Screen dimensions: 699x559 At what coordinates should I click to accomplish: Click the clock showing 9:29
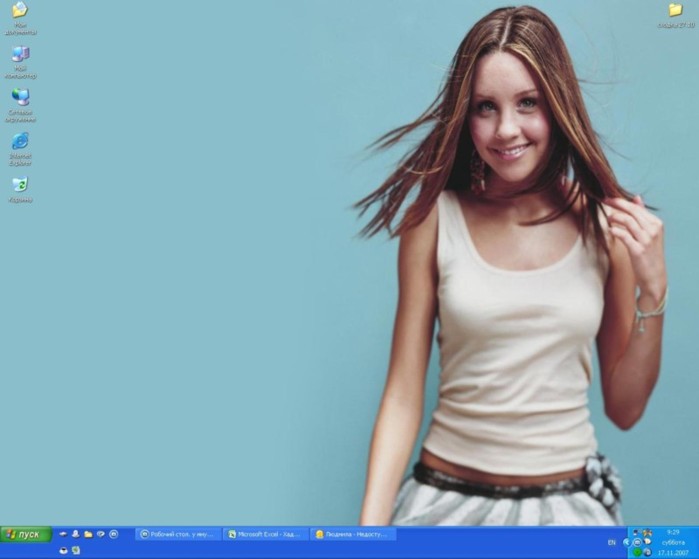coord(673,532)
